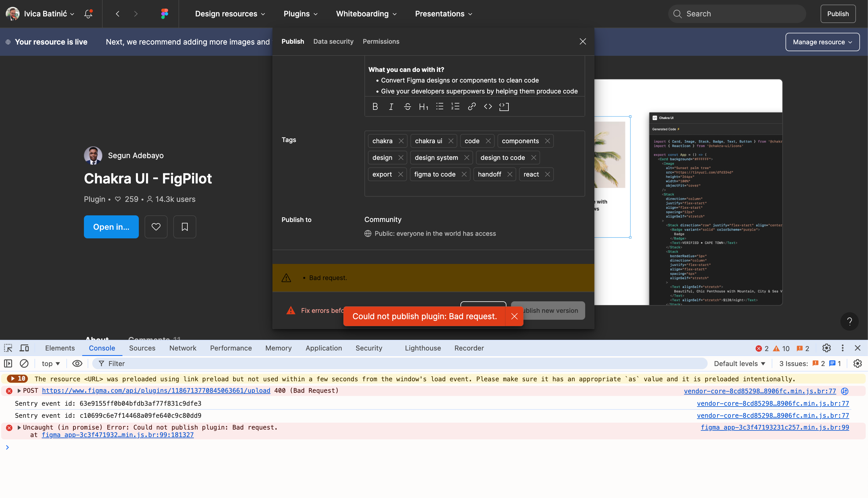The height and width of the screenshot is (498, 868).
Task: Open Presentations dropdown menu
Action: 443,14
